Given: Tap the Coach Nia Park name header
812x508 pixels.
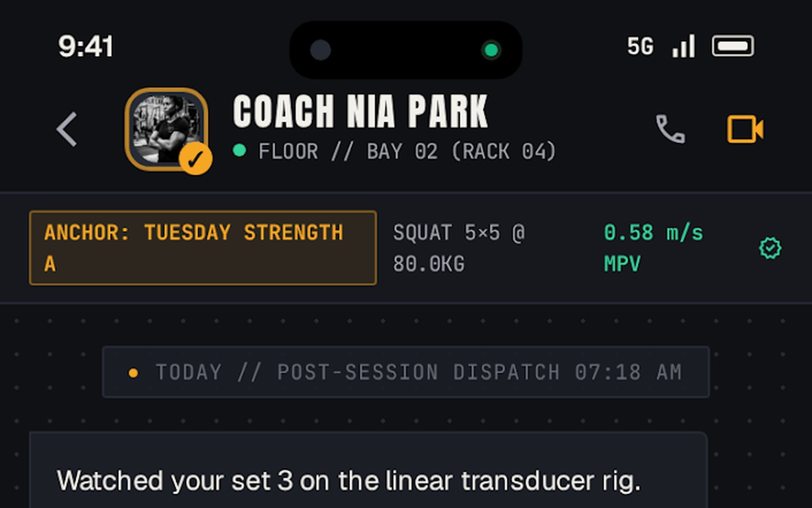Looking at the screenshot, I should (360, 111).
